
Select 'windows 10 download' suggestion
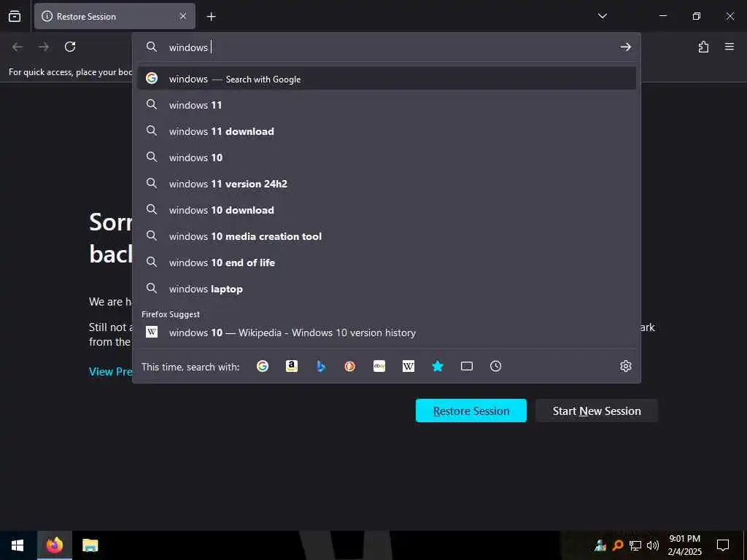387,209
